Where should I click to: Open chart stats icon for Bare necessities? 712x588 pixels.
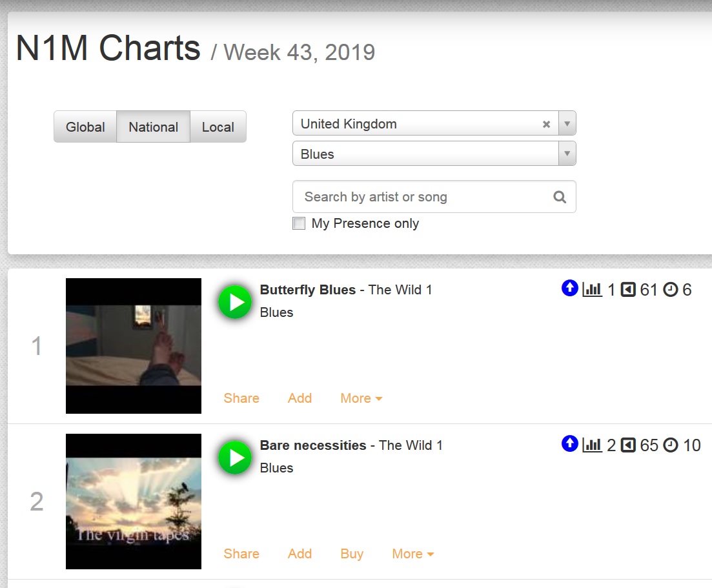click(x=592, y=445)
